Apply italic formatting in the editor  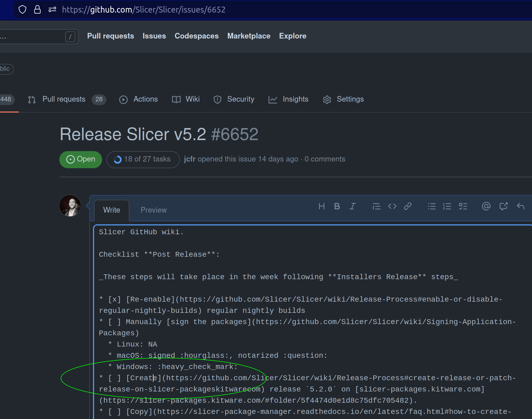[x=352, y=206]
